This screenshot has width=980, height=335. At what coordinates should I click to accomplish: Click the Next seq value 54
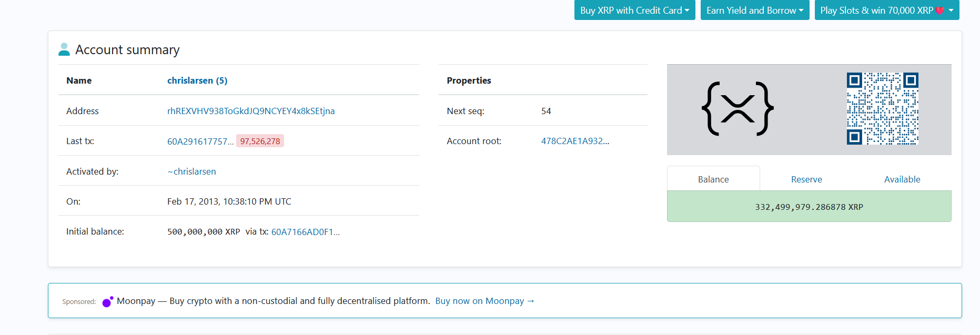click(x=546, y=111)
